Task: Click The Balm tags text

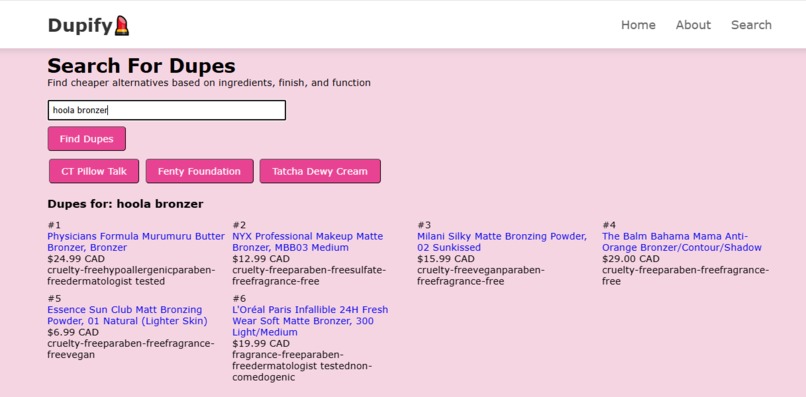Action: (x=686, y=276)
